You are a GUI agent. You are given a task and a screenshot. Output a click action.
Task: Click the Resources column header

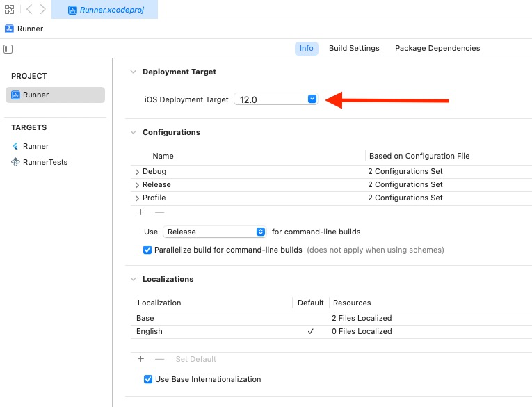(352, 303)
